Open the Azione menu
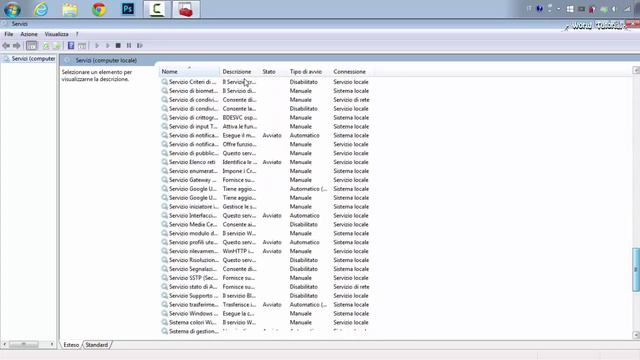The width and height of the screenshot is (640, 360). (29, 34)
